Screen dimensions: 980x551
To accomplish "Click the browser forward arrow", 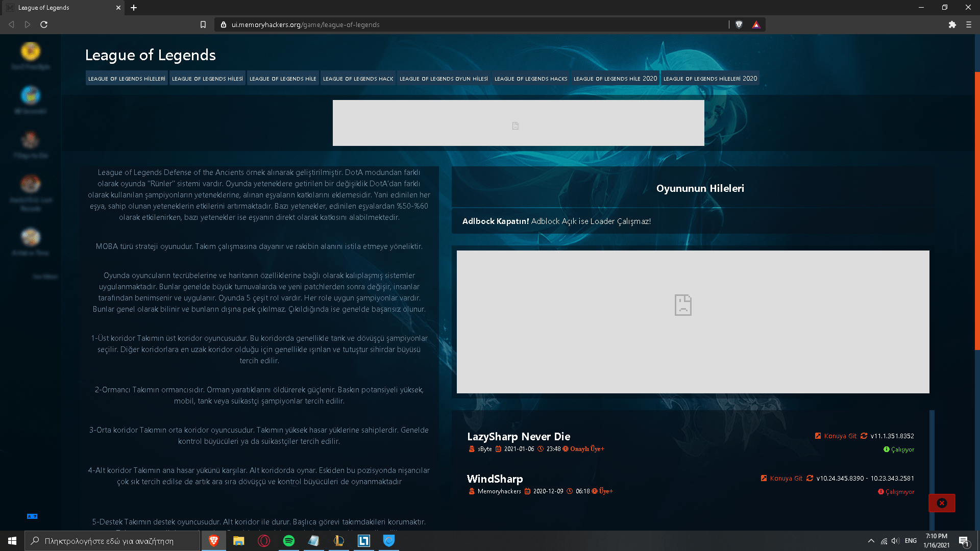I will (28, 24).
